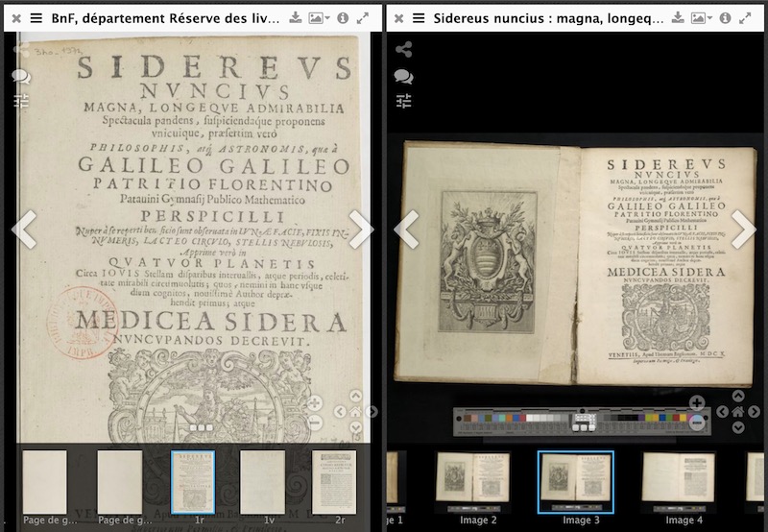Click the Sidereus nuncius window title
Screen dimensions: 768x532
tap(548, 18)
